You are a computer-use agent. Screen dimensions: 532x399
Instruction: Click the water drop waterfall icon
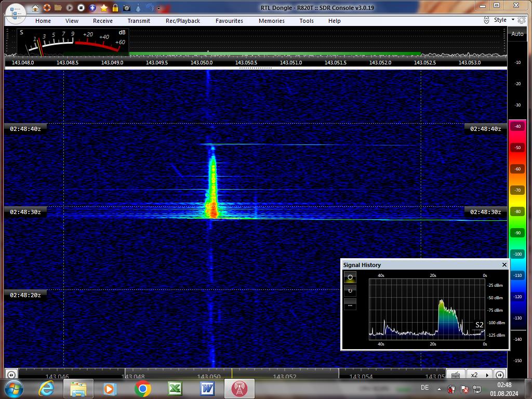(138, 7)
